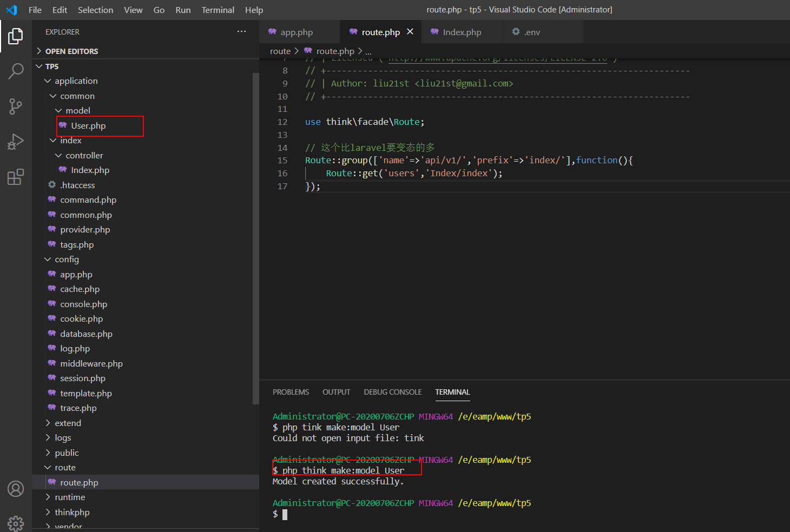Open the DEBUG CONSOLE panel tab
Image resolution: width=790 pixels, height=532 pixels.
coord(392,392)
